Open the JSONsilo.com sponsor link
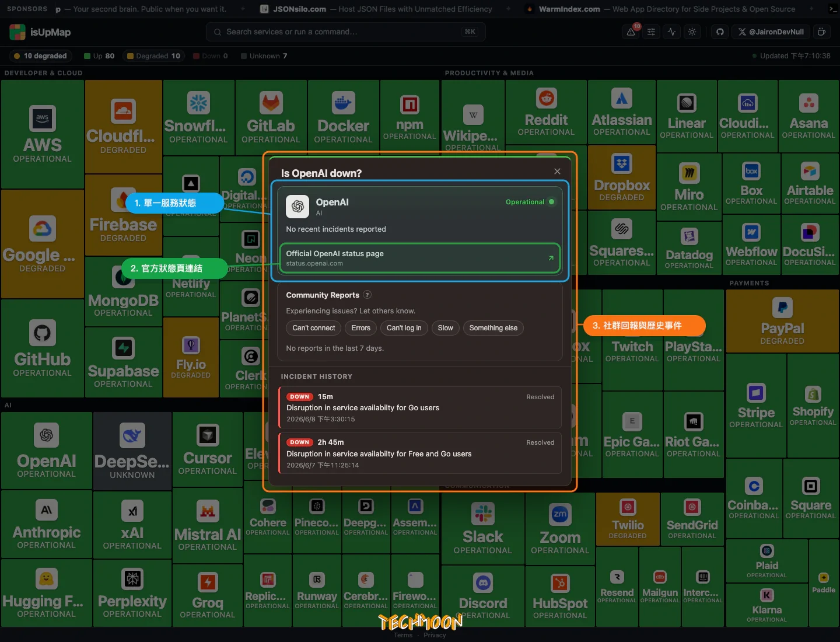Screen dimensions: 840x642 pos(376,9)
